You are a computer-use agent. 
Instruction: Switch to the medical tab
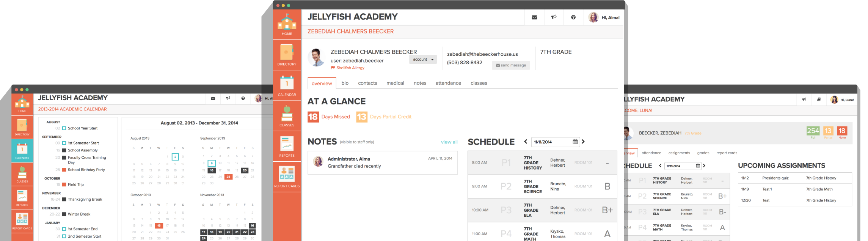pyautogui.click(x=395, y=83)
